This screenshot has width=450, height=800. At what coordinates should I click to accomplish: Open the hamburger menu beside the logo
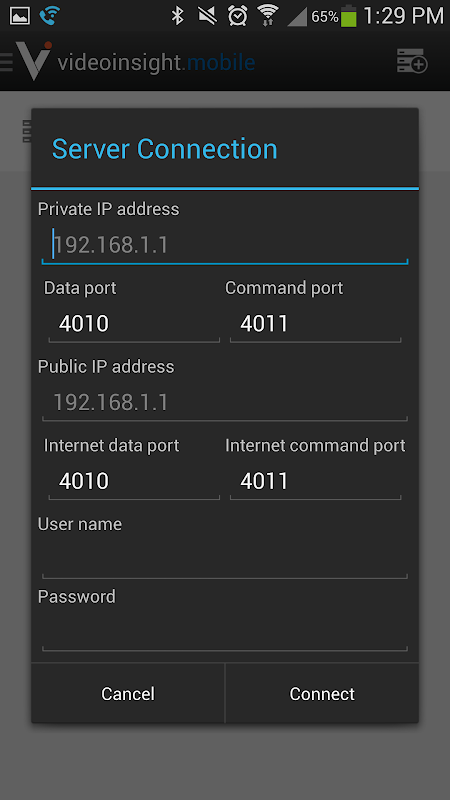click(6, 61)
